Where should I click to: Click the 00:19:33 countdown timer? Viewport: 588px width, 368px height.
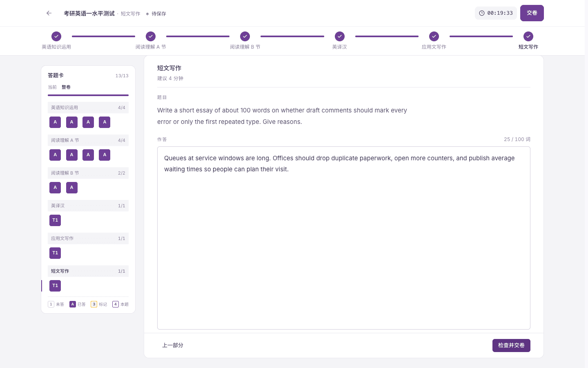point(496,13)
